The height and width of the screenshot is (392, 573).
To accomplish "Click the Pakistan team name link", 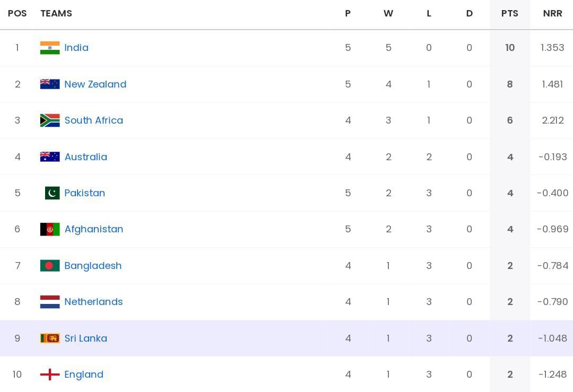I will pos(85,193).
